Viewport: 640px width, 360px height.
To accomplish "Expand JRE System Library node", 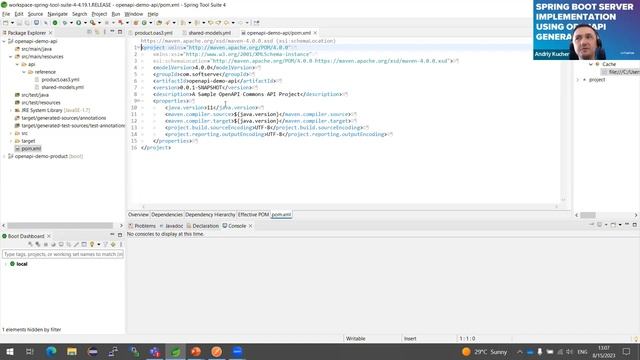I will tap(11, 110).
